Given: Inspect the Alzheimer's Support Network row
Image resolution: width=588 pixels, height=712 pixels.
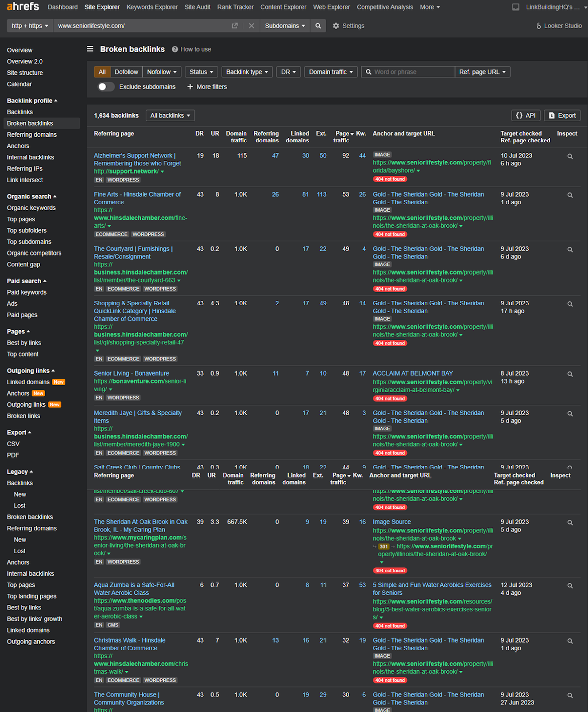Looking at the screenshot, I should [x=570, y=156].
